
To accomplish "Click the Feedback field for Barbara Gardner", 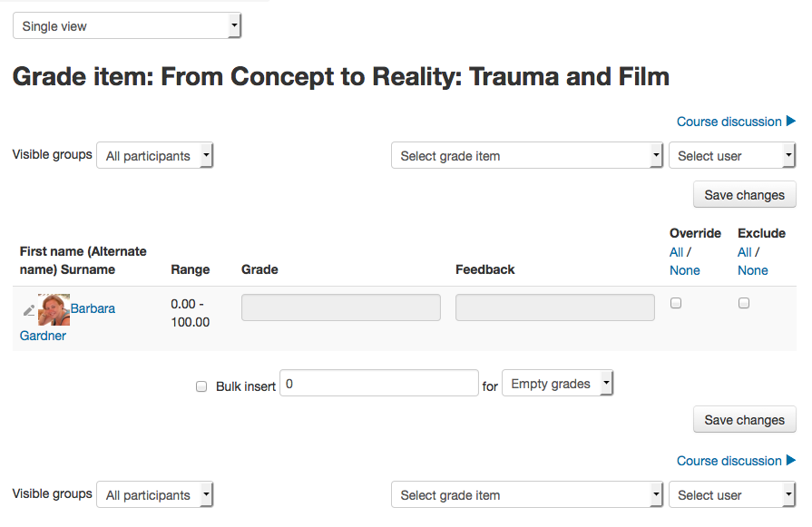I will click(554, 307).
